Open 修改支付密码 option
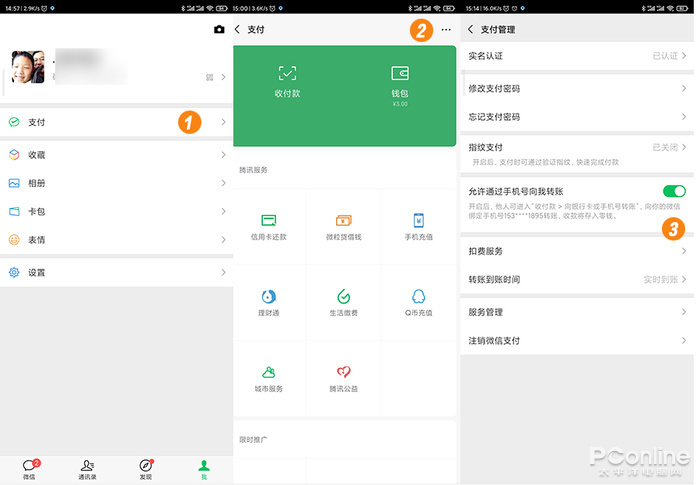The height and width of the screenshot is (485, 700). (x=577, y=88)
